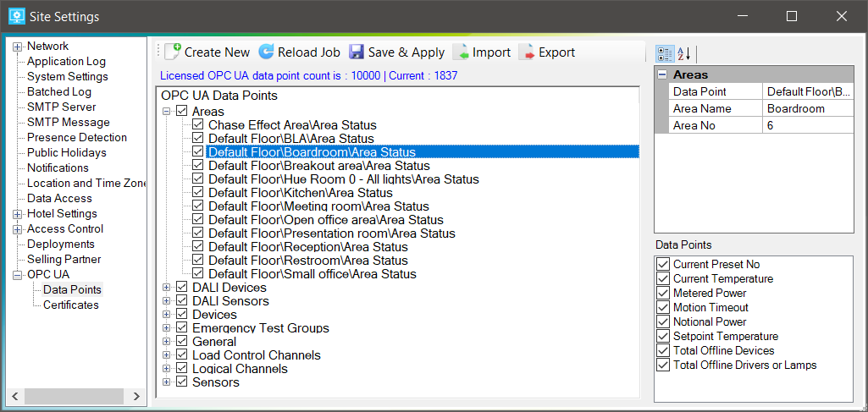Open Application Log settings page

pyautogui.click(x=66, y=62)
